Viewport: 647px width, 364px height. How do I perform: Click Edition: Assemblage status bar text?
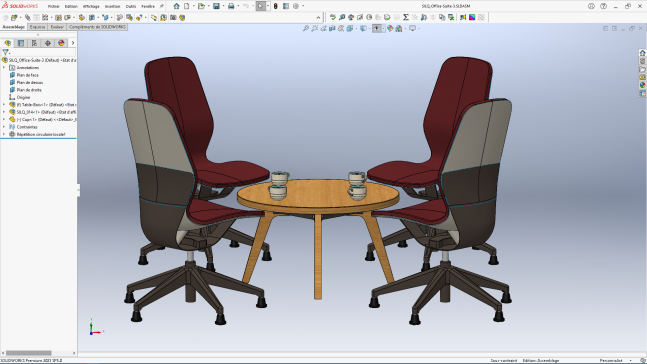point(541,361)
